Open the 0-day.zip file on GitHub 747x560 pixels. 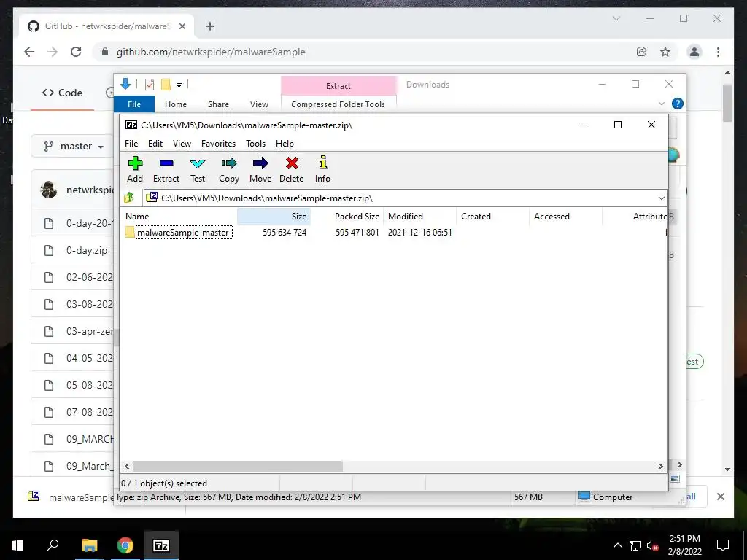coord(87,251)
